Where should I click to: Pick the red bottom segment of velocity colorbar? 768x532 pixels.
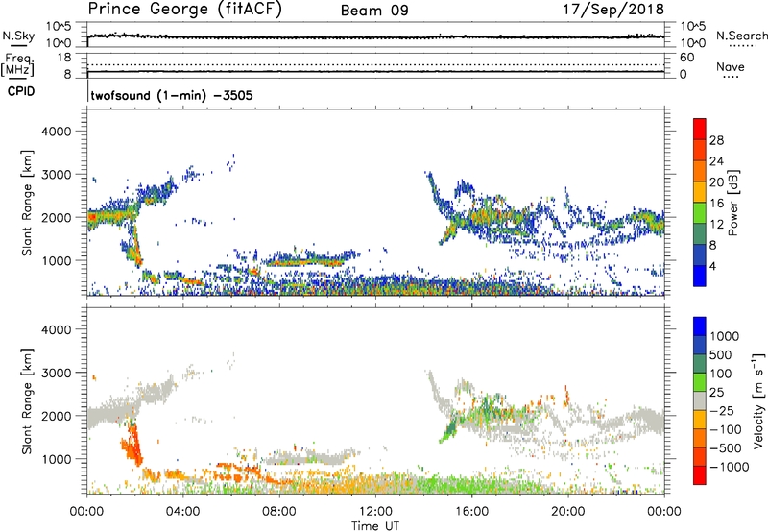[700, 475]
